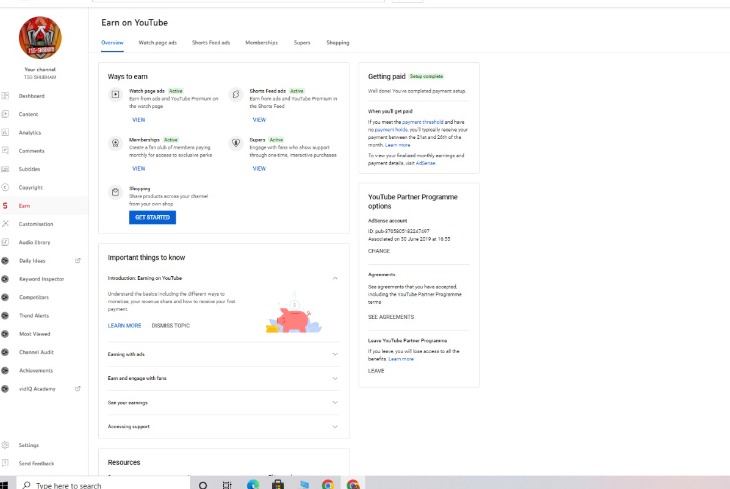Screen dimensions: 730x489
Task: Click SEE AGREEMENTS button
Action: tap(391, 317)
